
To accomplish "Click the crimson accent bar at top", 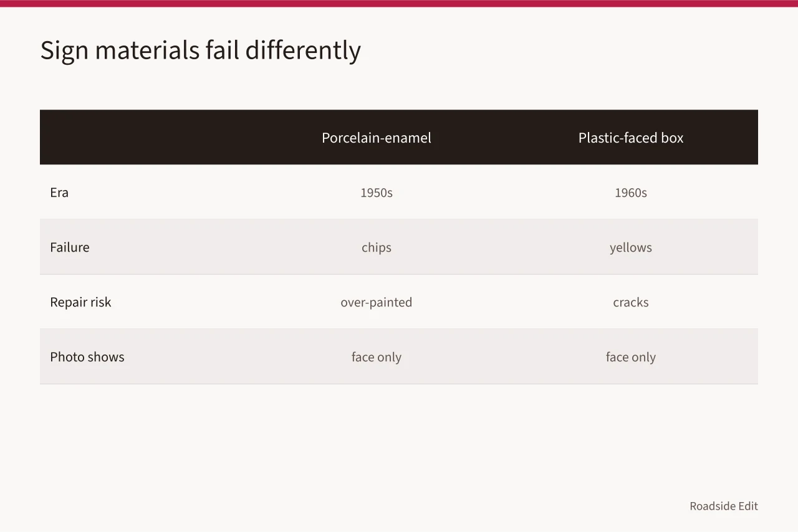I will pos(399,3).
